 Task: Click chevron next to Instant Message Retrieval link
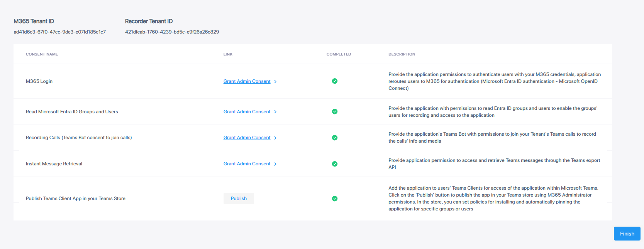(275, 164)
